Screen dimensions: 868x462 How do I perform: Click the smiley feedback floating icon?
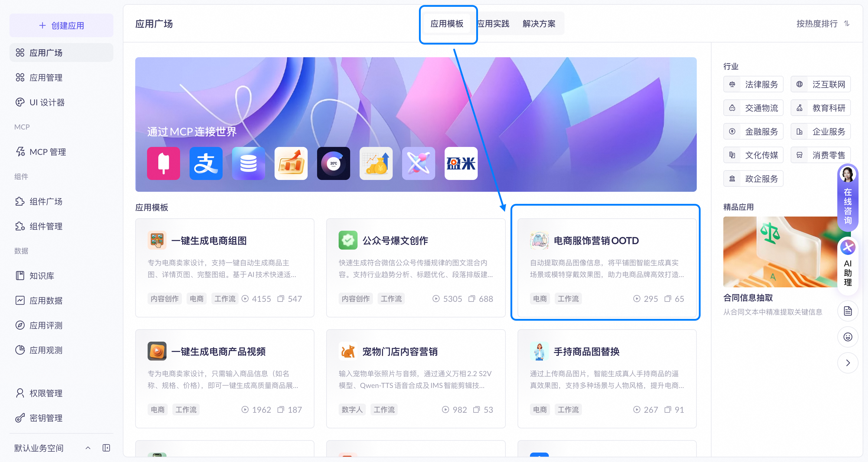click(x=847, y=337)
